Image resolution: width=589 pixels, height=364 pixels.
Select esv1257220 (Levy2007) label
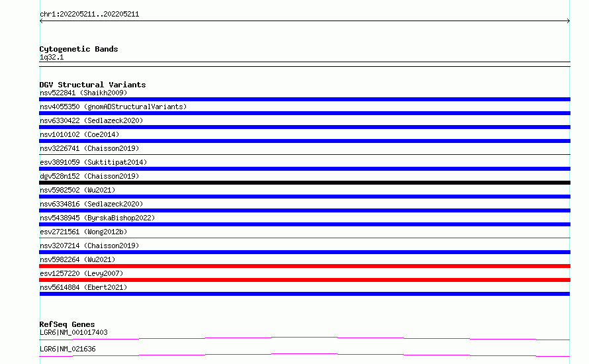click(x=81, y=273)
